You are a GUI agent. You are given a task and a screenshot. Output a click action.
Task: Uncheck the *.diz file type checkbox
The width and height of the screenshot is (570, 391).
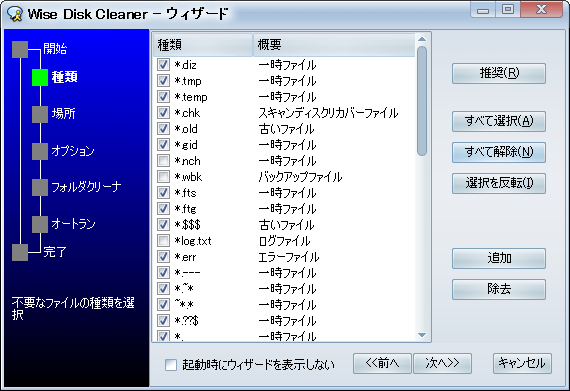coord(163,65)
